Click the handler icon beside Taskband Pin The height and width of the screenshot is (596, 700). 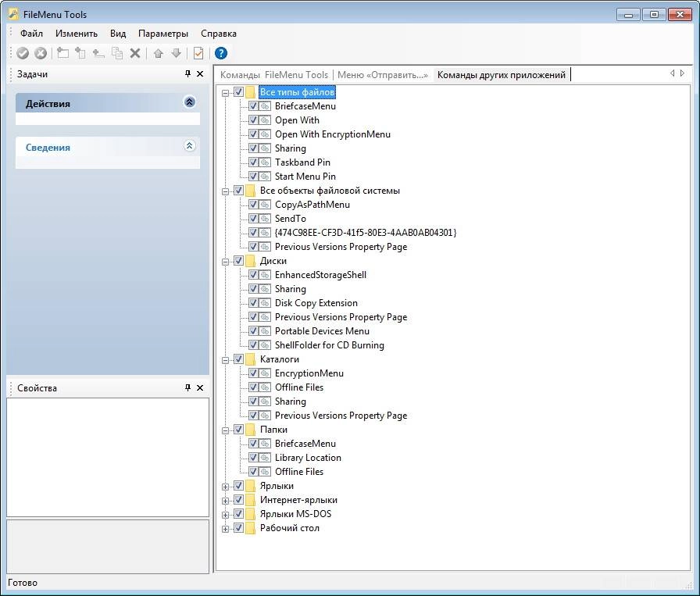pyautogui.click(x=265, y=162)
